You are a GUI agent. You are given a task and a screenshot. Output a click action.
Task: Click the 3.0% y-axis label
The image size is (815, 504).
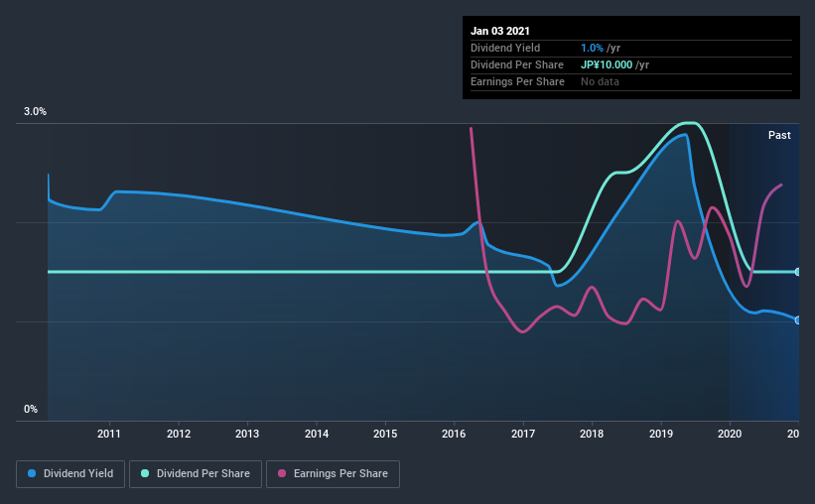(35, 111)
